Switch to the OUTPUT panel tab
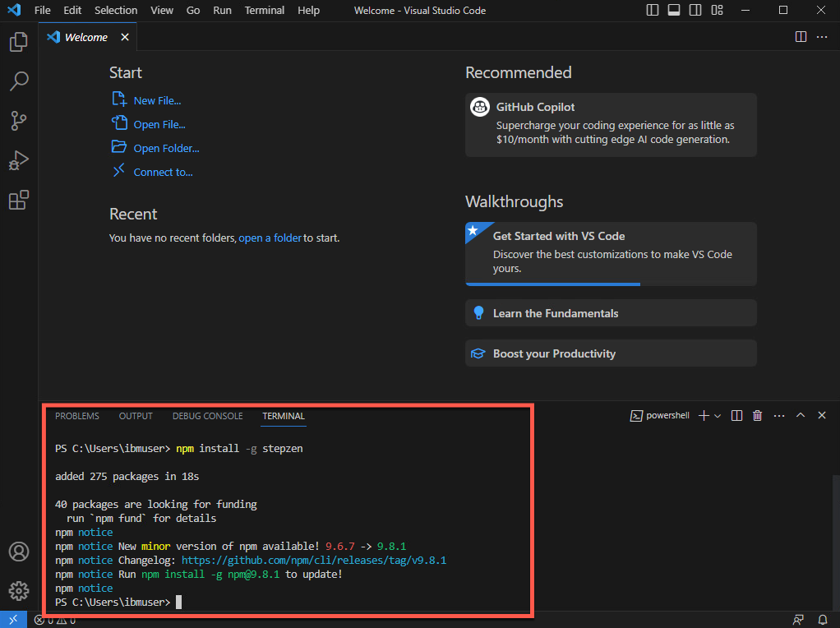 pos(136,416)
